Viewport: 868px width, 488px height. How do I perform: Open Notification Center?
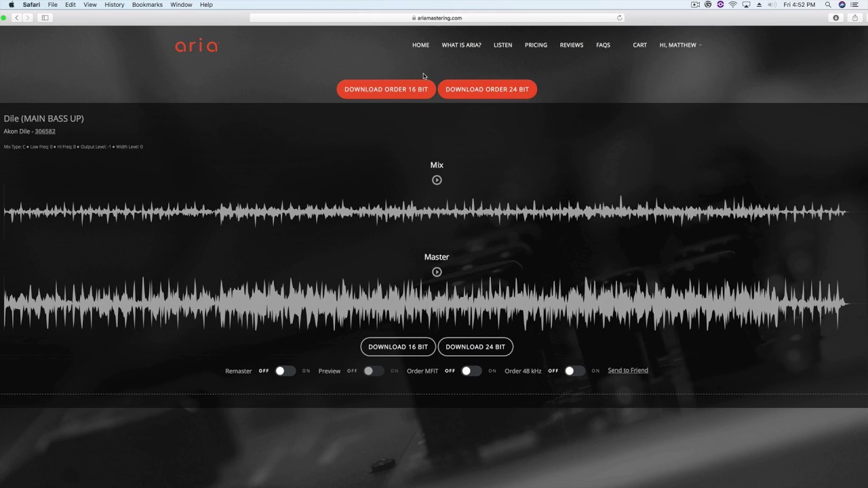854,5
